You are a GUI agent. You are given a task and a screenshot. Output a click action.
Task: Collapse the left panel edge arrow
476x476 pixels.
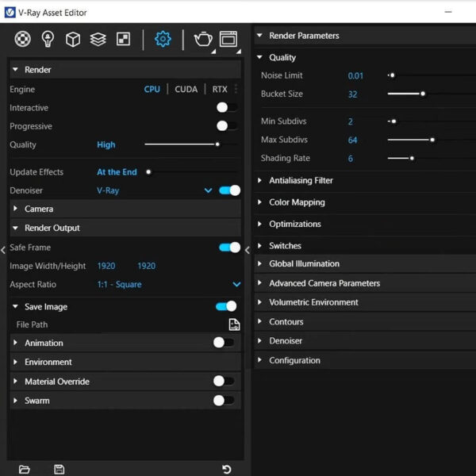pos(3,250)
